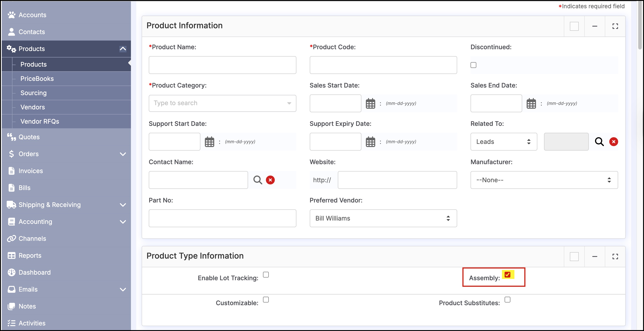Open Reports link in sidebar
The image size is (644, 331).
30,255
